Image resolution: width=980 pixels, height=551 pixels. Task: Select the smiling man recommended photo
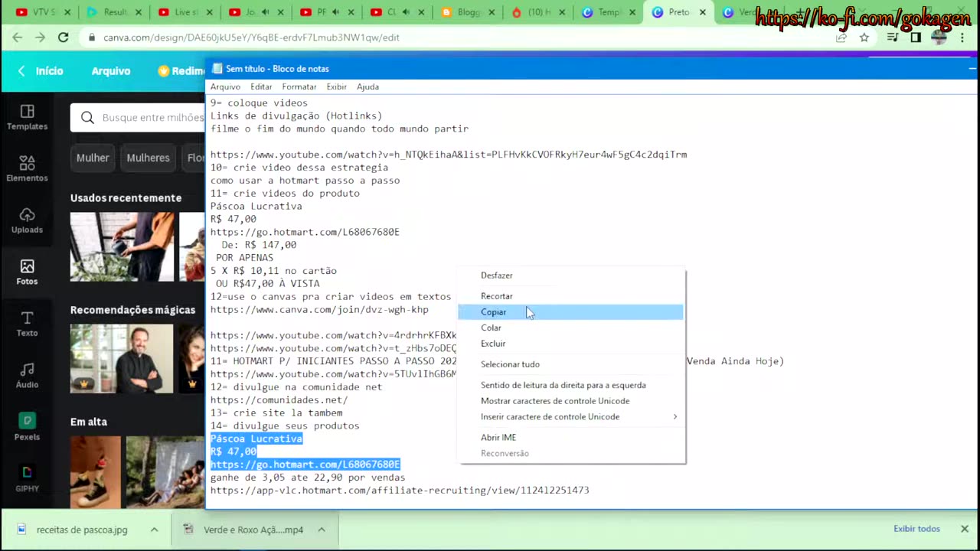(122, 358)
